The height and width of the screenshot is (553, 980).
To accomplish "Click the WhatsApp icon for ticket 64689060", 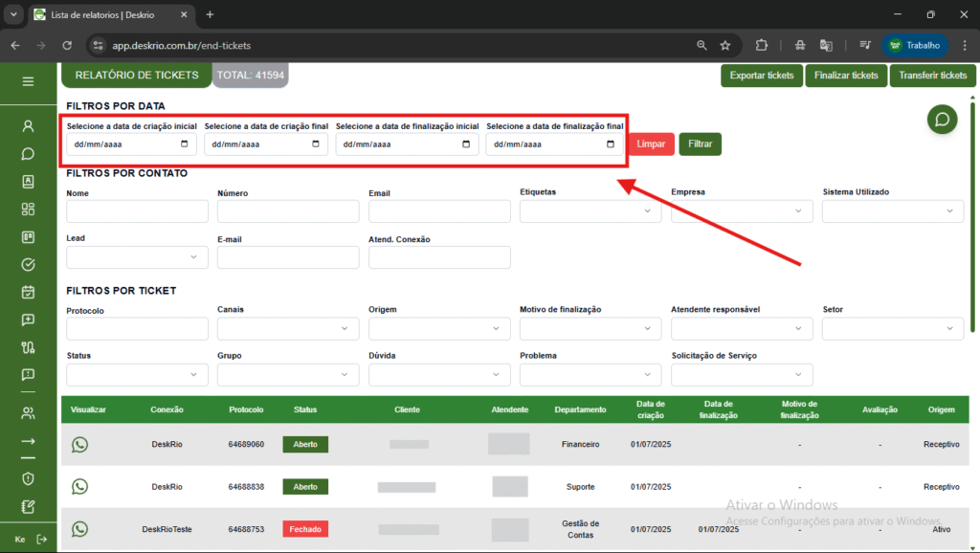I will pyautogui.click(x=80, y=444).
